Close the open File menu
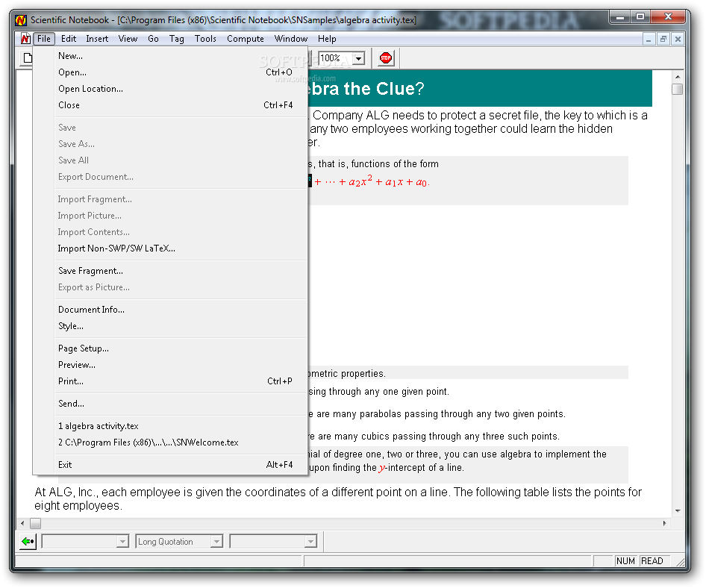Screen dimensions: 706x588 click(x=44, y=39)
